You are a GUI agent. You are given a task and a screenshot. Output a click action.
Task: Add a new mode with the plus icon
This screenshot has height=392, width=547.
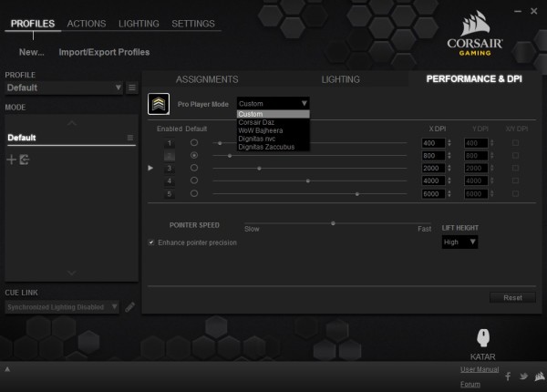(x=12, y=160)
